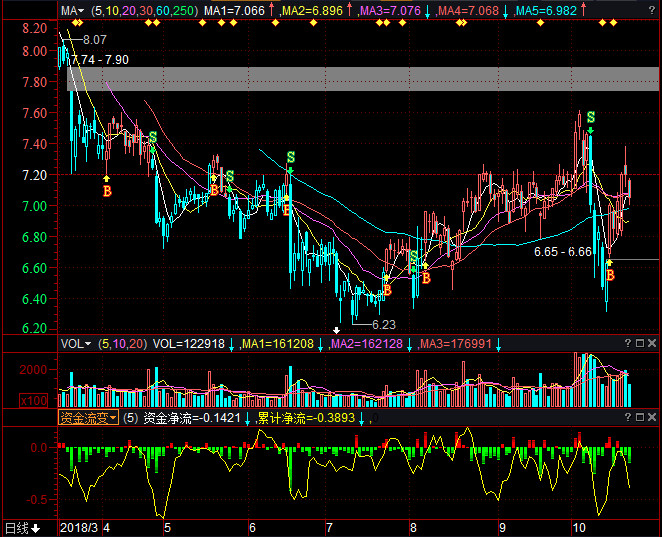Viewport: 662px width, 537px height.
Task: Click the 8.07 high price label
Action: click(95, 40)
